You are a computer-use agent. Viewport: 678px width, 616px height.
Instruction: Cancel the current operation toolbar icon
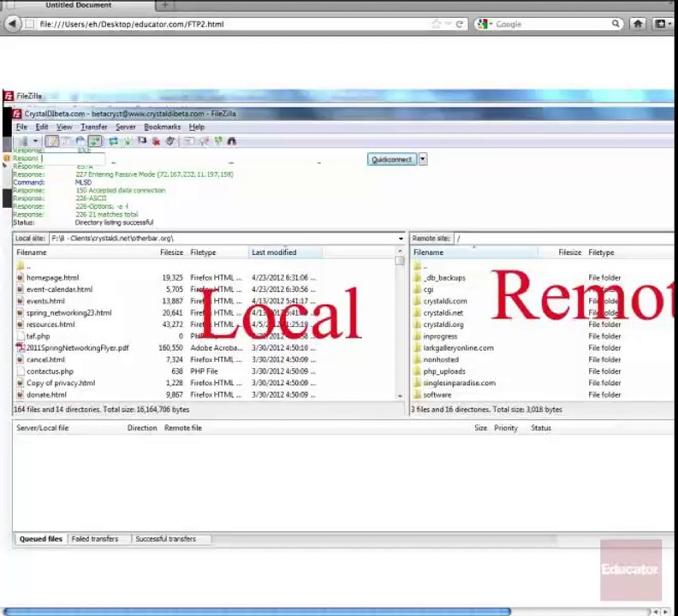tap(142, 141)
